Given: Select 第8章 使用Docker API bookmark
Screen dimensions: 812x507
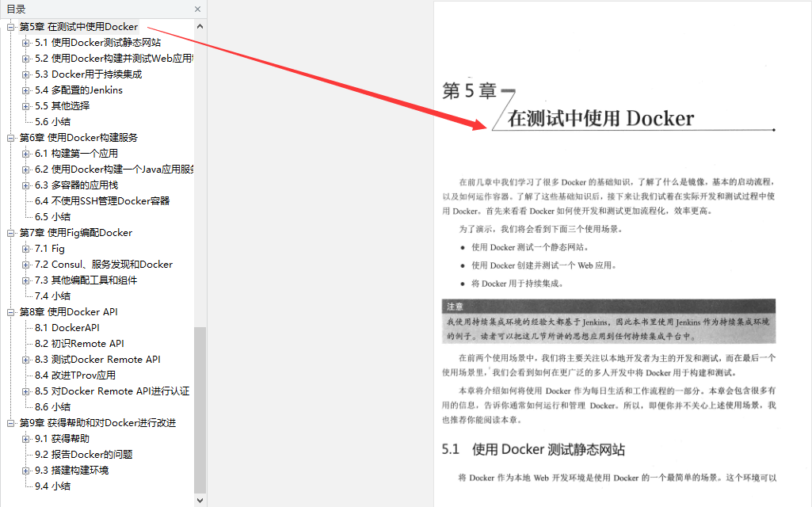Looking at the screenshot, I should point(68,312).
